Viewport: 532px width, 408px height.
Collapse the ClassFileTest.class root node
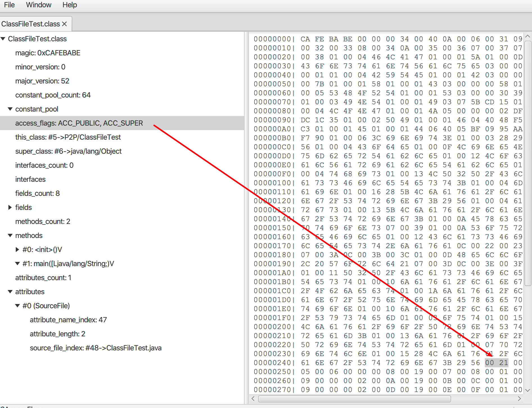point(3,39)
